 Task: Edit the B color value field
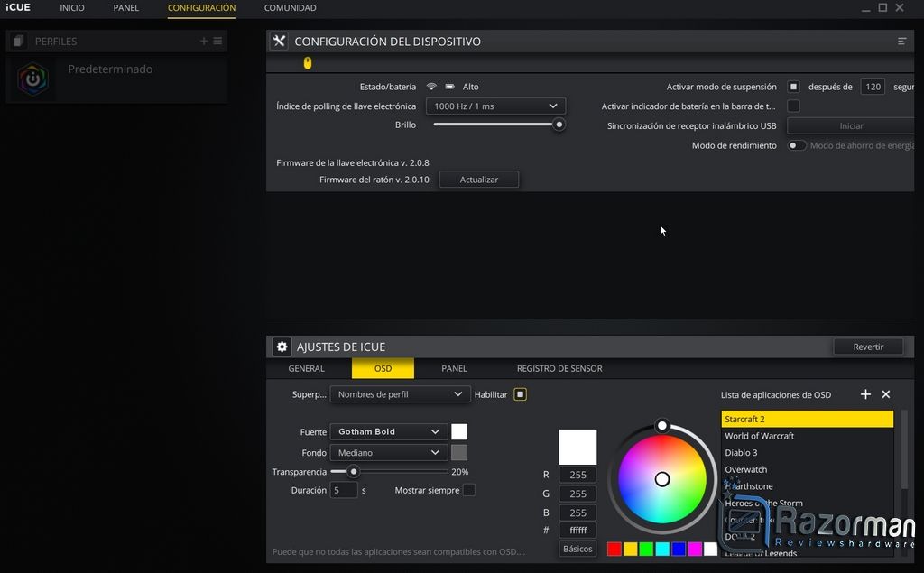tap(577, 513)
